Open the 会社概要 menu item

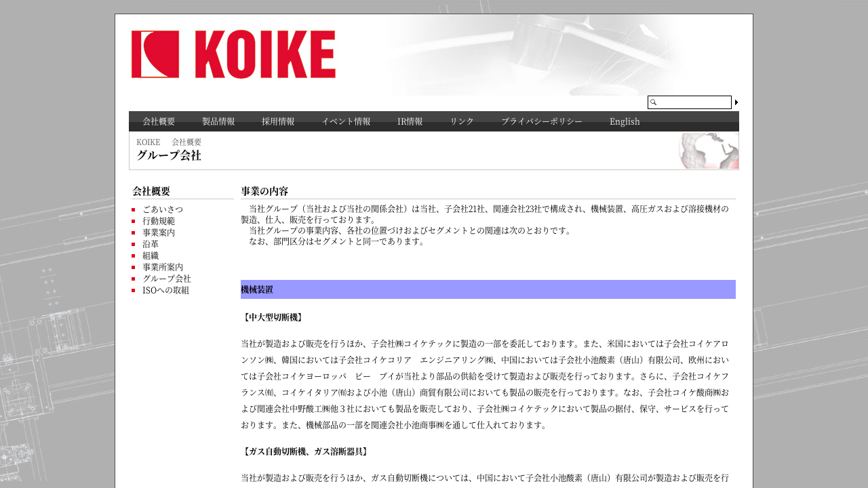click(159, 121)
